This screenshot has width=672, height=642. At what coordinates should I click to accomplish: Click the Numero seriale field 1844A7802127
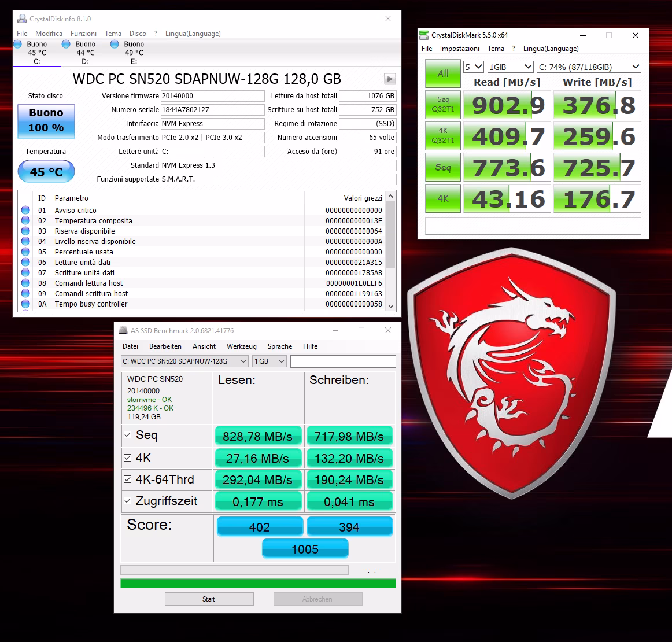pyautogui.click(x=213, y=110)
